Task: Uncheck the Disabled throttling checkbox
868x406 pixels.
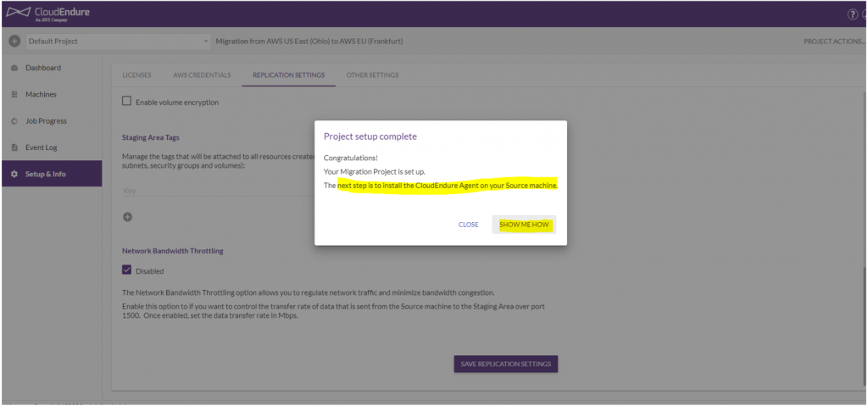Action: click(127, 270)
